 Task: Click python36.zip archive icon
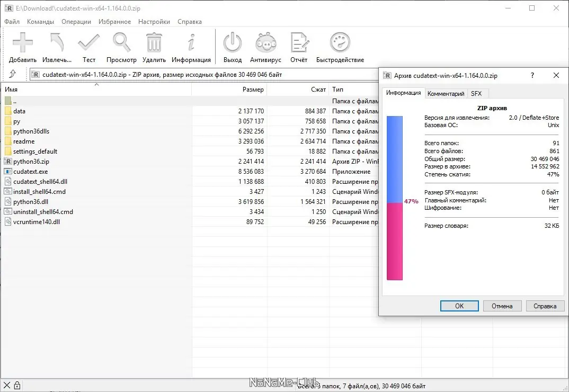pyautogui.click(x=8, y=161)
